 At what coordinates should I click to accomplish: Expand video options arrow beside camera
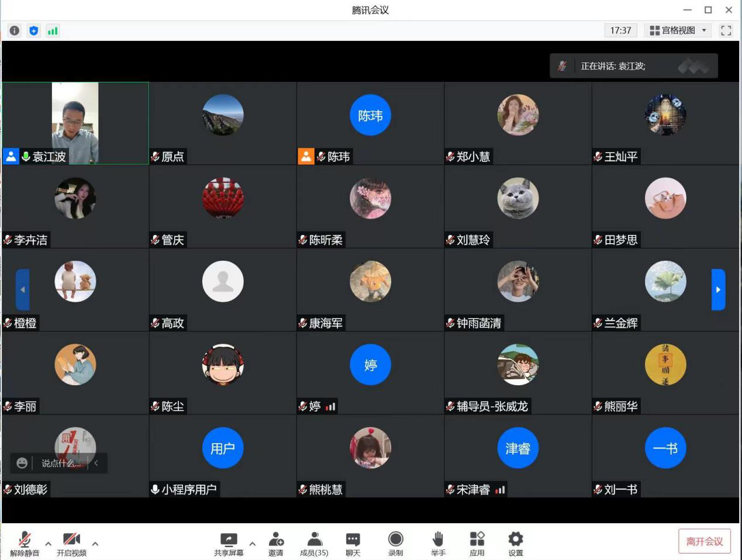95,544
